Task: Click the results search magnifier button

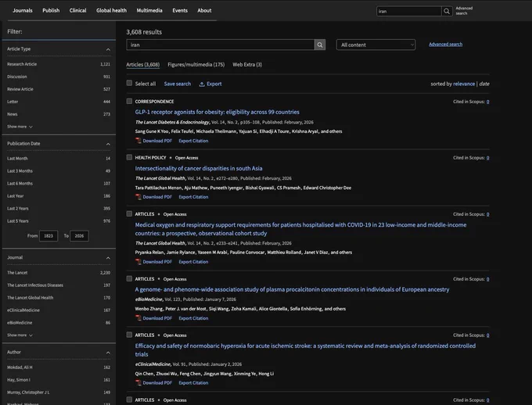Action: [320, 45]
